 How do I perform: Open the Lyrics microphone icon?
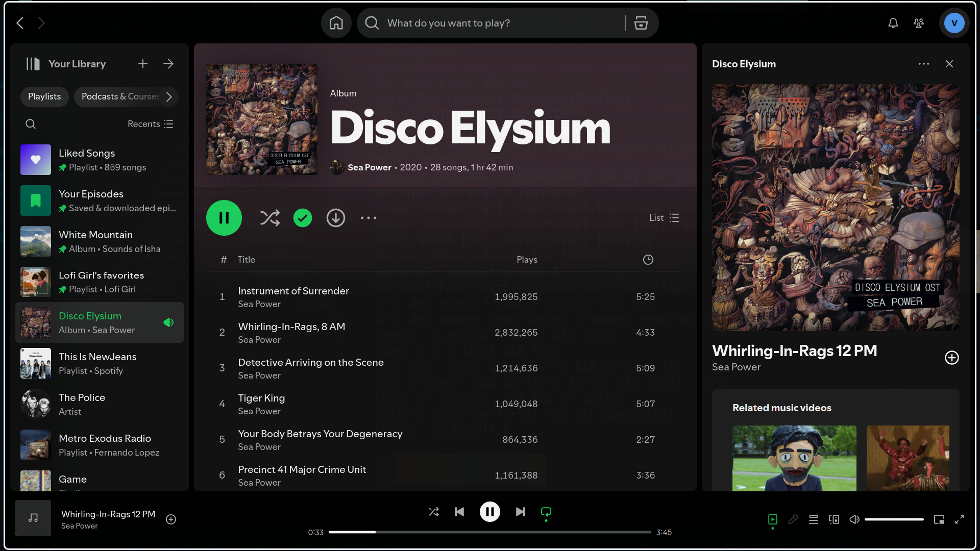point(793,519)
